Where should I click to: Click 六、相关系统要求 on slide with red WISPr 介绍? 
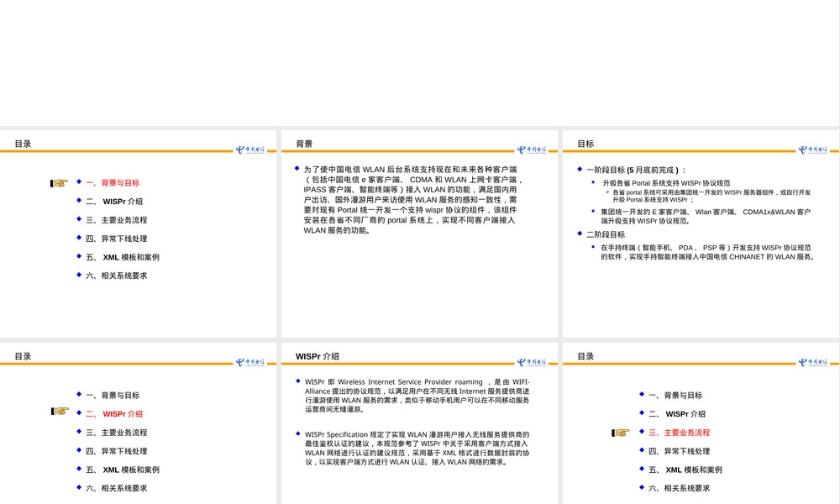(x=116, y=488)
